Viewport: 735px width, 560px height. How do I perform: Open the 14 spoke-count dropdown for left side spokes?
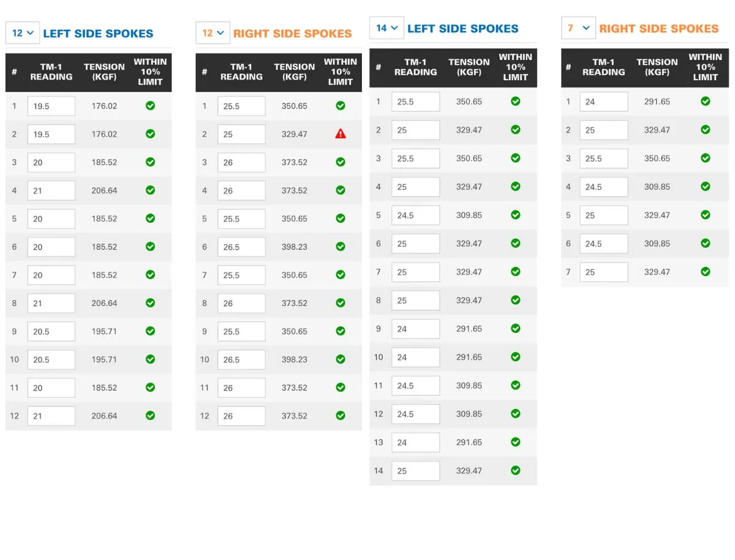(x=386, y=28)
